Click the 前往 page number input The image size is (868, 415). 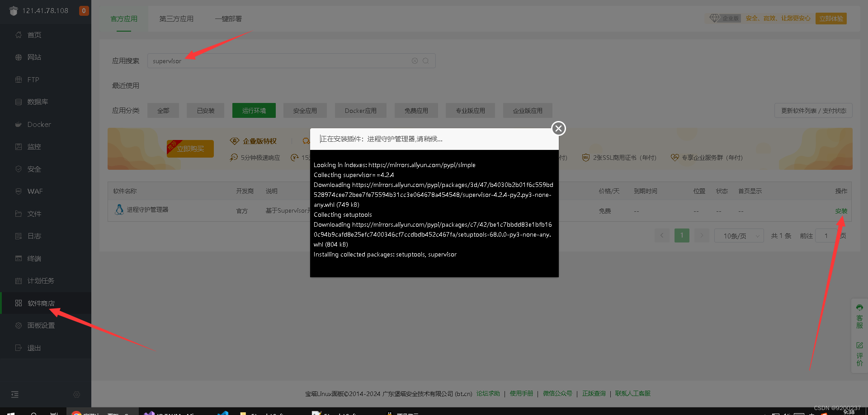pyautogui.click(x=826, y=236)
